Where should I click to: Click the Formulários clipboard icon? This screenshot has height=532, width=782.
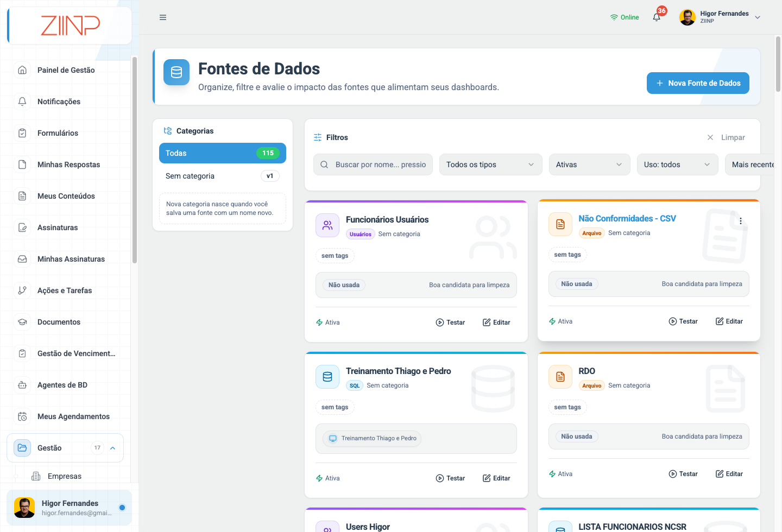pyautogui.click(x=22, y=133)
